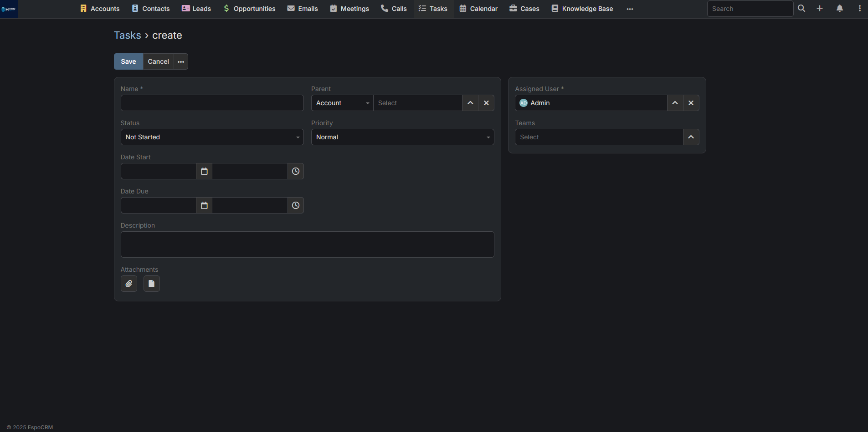Open Parent record selection with the arrow button
Viewport: 868px width, 432px height.
[x=470, y=103]
